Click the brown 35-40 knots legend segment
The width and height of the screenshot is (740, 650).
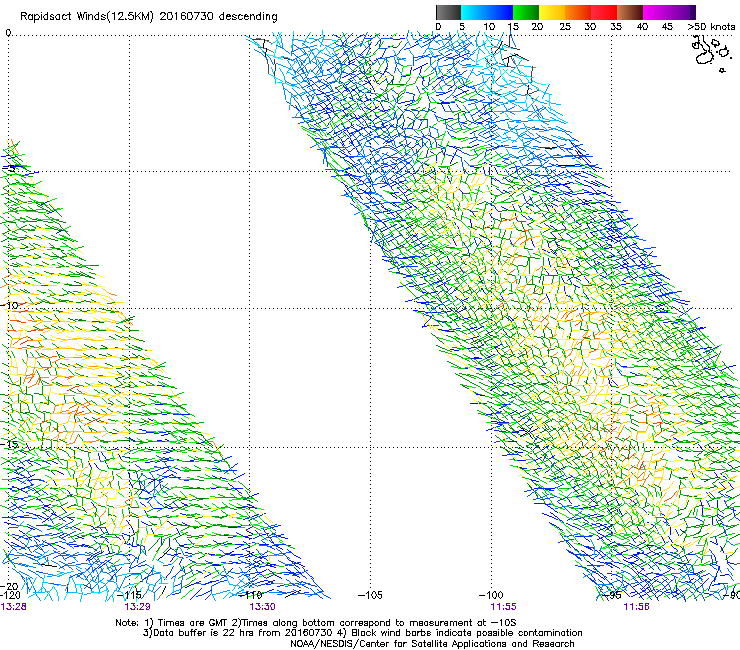coord(630,12)
